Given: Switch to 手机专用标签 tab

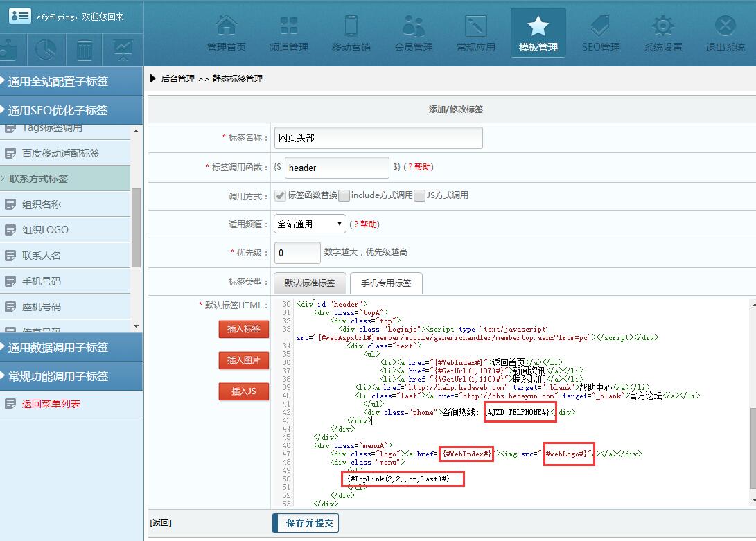Looking at the screenshot, I should pyautogui.click(x=386, y=283).
